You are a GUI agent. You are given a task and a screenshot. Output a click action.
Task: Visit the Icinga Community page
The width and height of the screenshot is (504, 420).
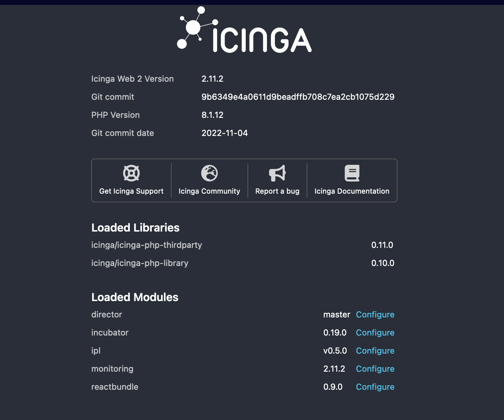pos(209,191)
